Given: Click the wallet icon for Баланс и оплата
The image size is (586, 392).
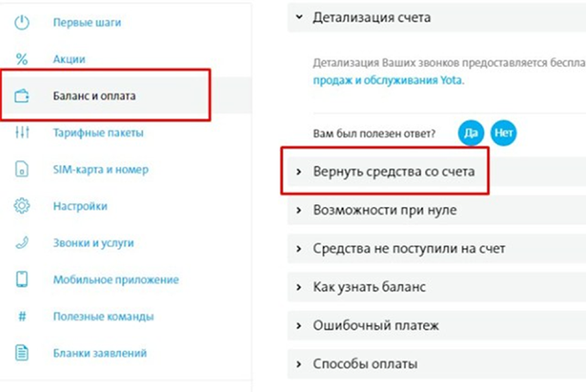Looking at the screenshot, I should [22, 96].
